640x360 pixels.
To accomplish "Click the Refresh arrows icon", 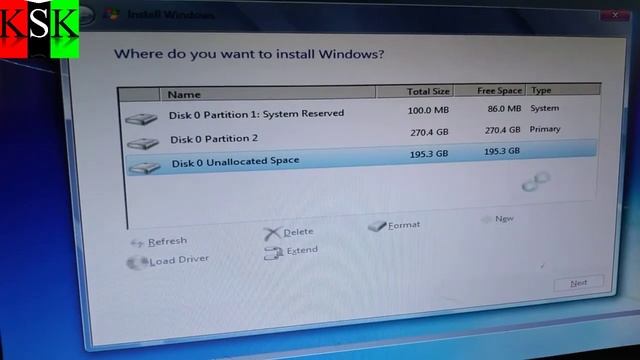I will [137, 243].
